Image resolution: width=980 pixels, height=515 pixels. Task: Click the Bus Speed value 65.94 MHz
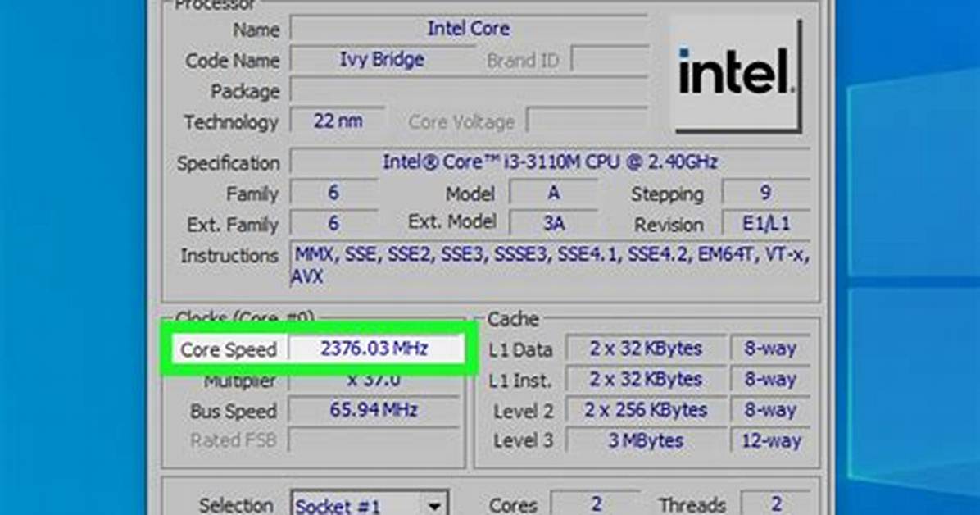click(374, 411)
